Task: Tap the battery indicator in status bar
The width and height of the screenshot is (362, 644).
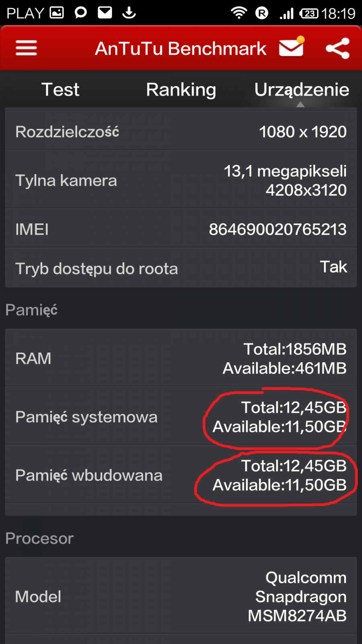Action: 309,13
